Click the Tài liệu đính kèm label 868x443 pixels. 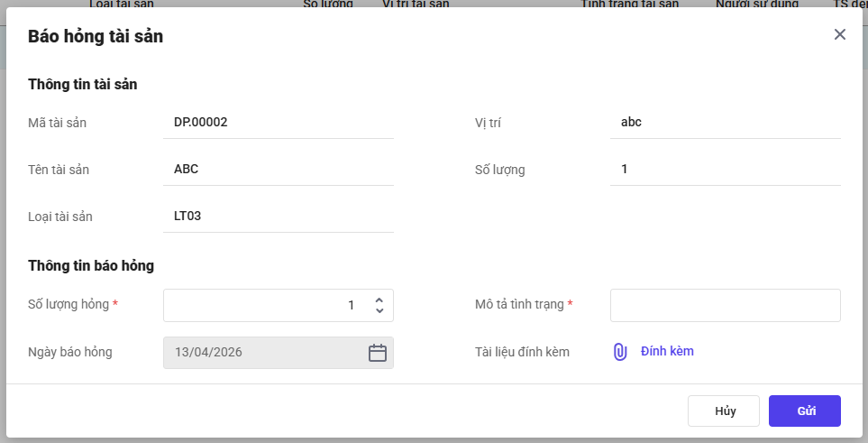click(x=523, y=352)
